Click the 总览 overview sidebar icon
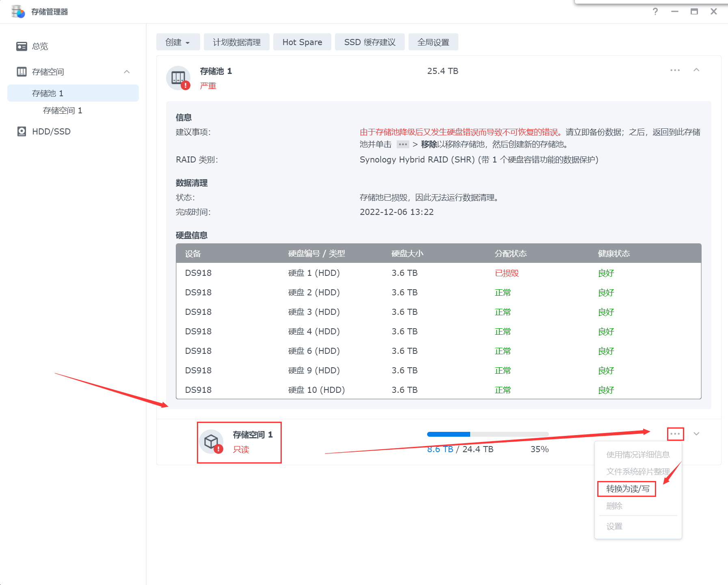This screenshot has height=585, width=728. click(22, 46)
